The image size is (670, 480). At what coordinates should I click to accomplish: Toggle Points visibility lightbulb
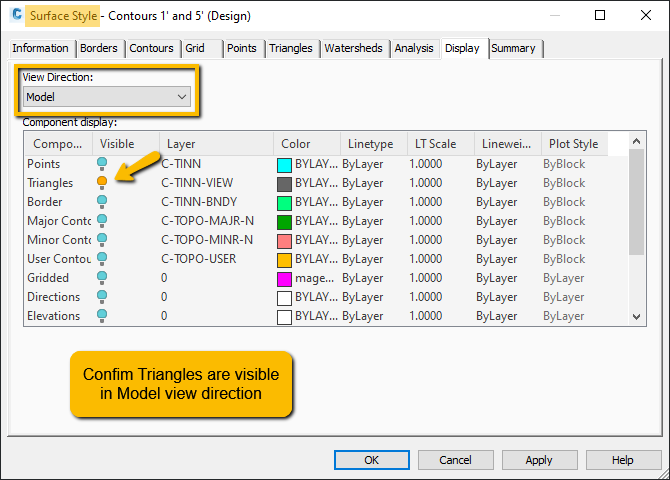(x=102, y=164)
